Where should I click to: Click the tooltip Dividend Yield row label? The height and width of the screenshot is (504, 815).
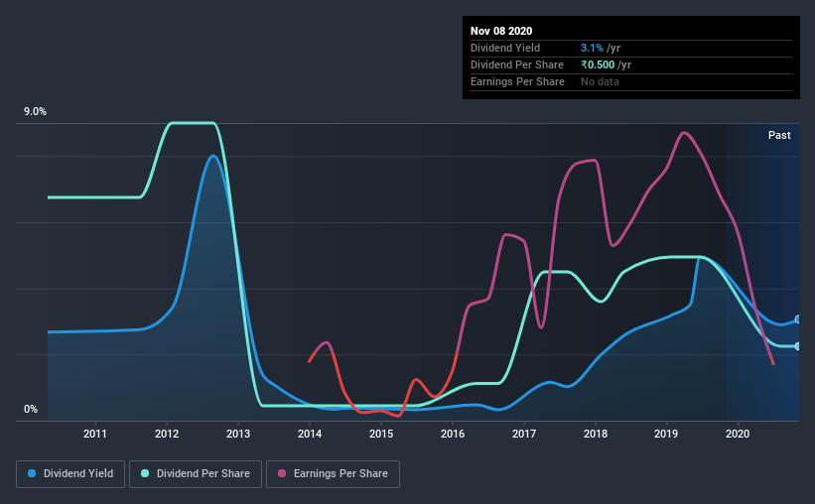[505, 48]
